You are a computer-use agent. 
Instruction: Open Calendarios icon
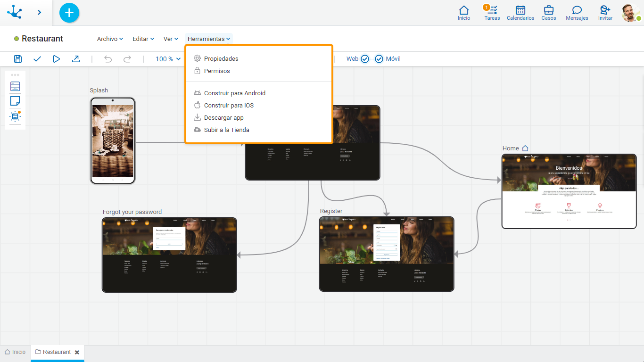pyautogui.click(x=520, y=13)
